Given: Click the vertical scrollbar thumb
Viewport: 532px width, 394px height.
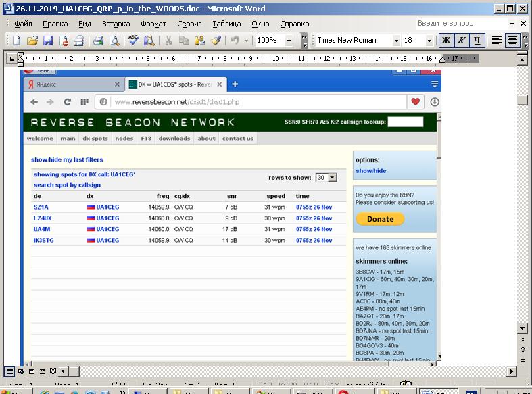Looking at the screenshot, I should 522,100.
